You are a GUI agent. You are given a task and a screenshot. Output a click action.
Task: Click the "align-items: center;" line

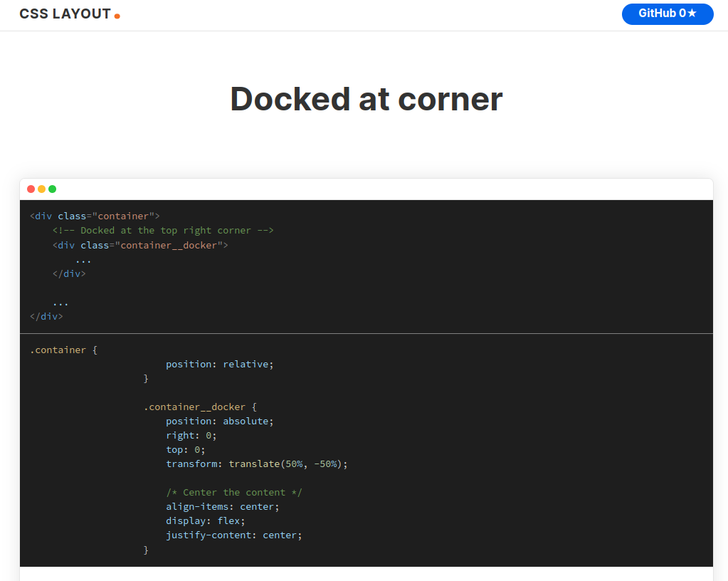223,507
